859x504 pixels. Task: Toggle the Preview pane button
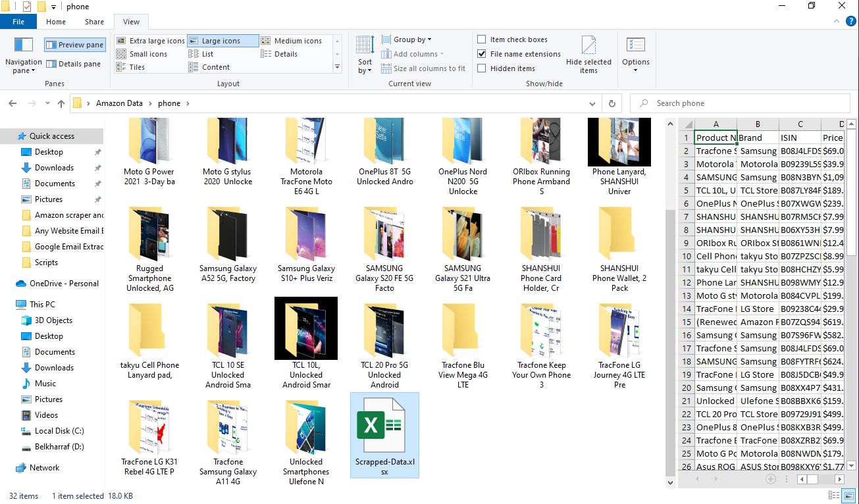[x=75, y=45]
